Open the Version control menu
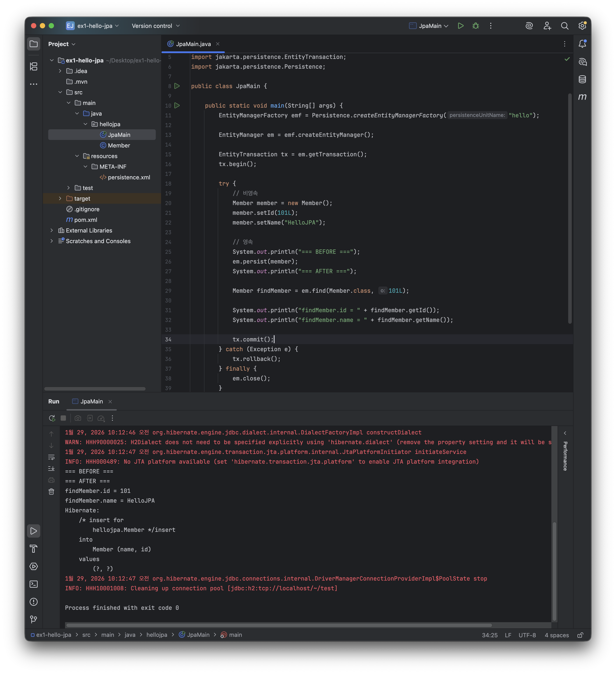Screen dimensions: 616x674 click(155, 26)
